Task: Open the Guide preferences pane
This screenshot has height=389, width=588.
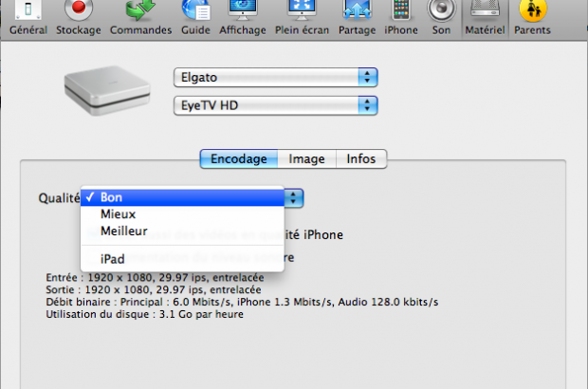Action: (195, 15)
